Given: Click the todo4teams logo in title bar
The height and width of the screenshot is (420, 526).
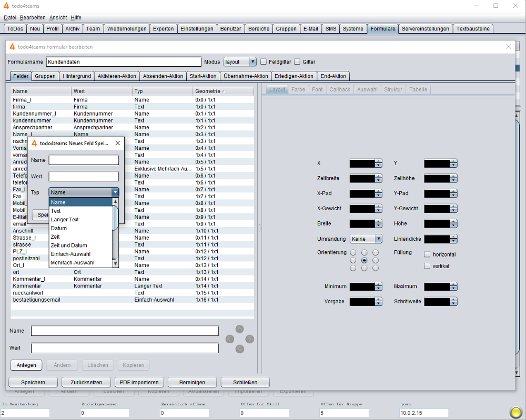Looking at the screenshot, I should (x=6, y=6).
